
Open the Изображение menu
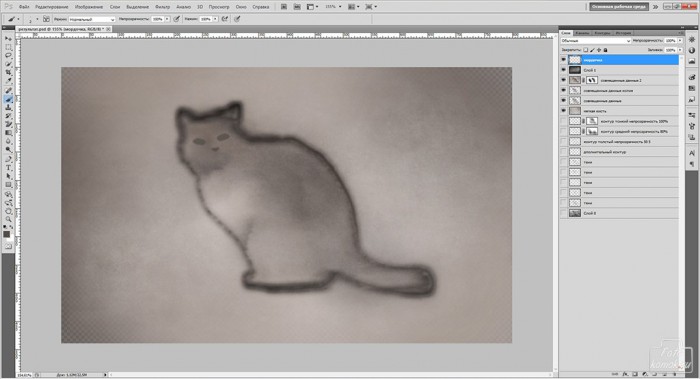[x=89, y=7]
